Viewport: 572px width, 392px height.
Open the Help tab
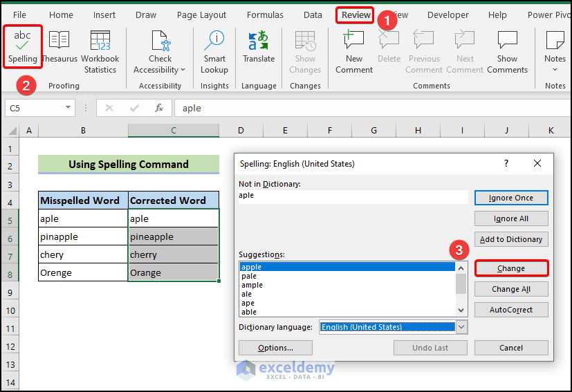497,15
